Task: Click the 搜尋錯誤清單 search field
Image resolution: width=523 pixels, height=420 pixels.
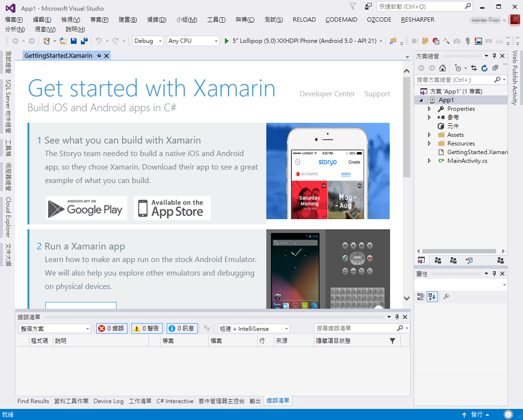Action: pos(361,328)
